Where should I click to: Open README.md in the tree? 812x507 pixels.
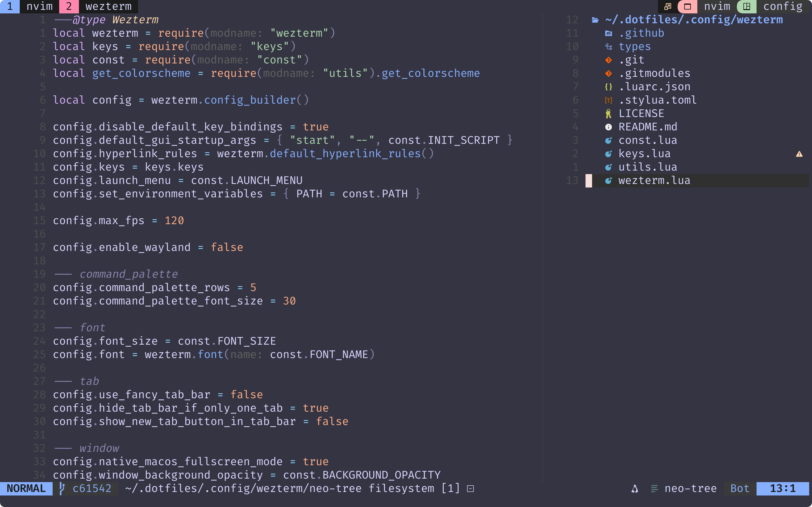tap(648, 127)
